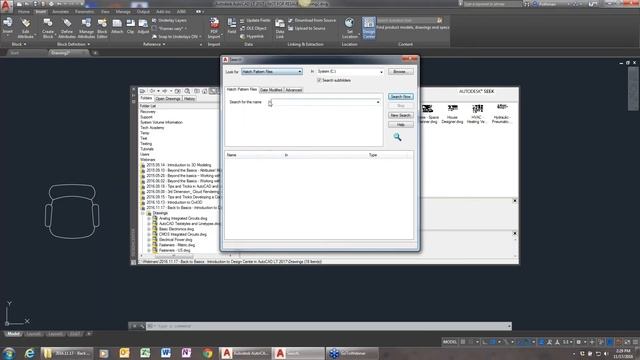
Task: Switch to the Home ribbon tab
Action: tap(24, 12)
